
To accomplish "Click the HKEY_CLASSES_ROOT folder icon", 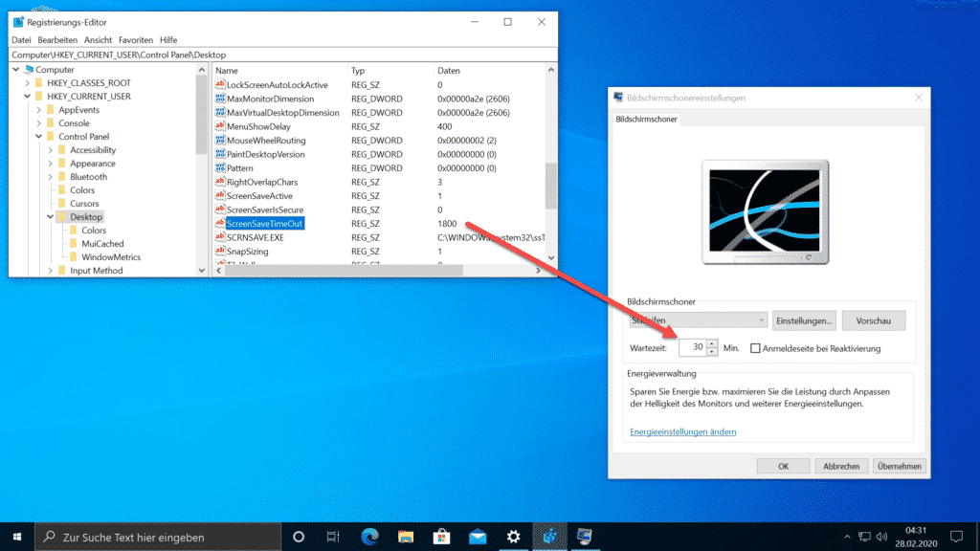I will pyautogui.click(x=39, y=82).
